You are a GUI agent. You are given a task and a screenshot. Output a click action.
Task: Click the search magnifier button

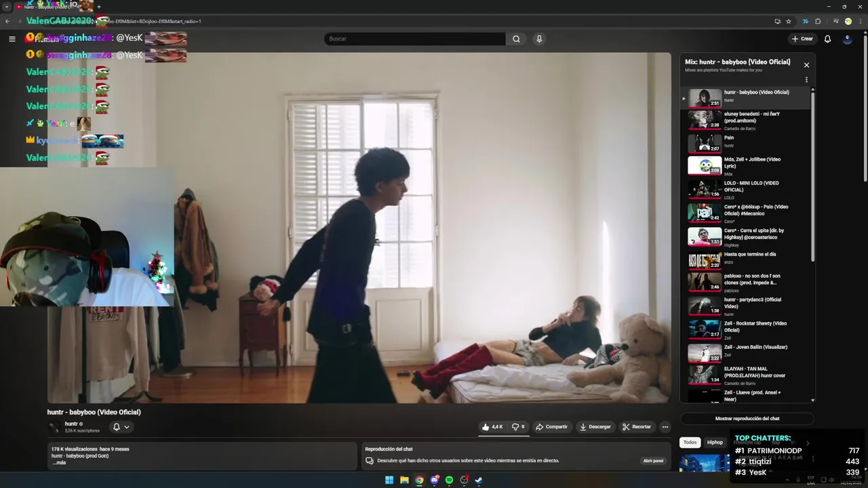click(516, 39)
